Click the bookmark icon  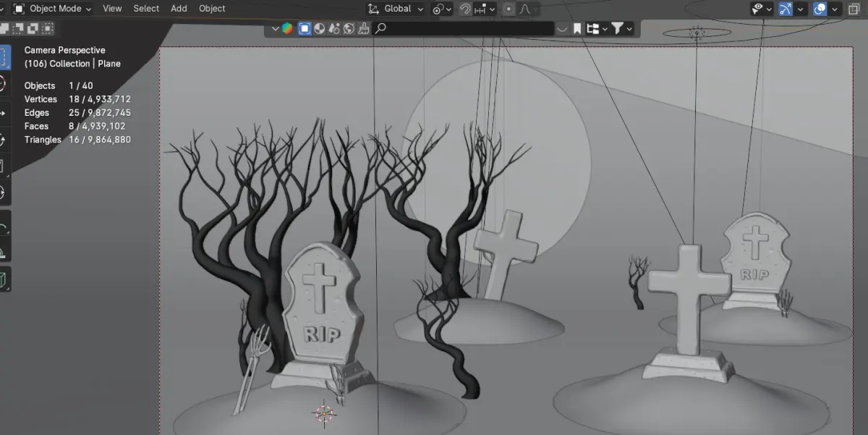577,28
